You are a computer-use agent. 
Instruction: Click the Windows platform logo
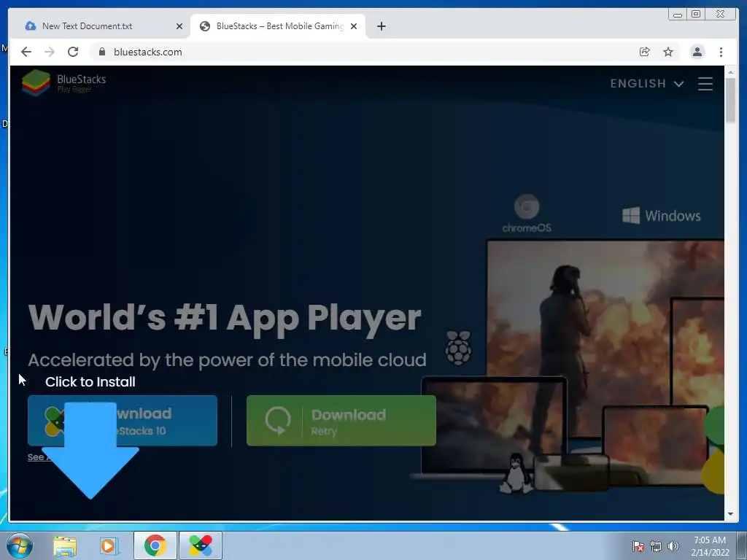(x=661, y=216)
